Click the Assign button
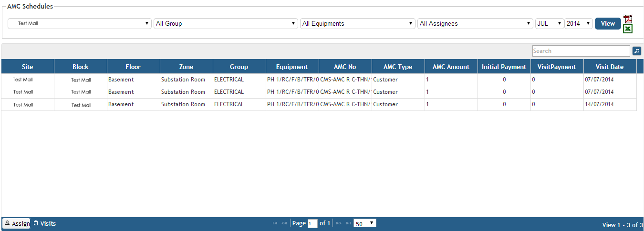The width and height of the screenshot is (644, 231). 17,223
